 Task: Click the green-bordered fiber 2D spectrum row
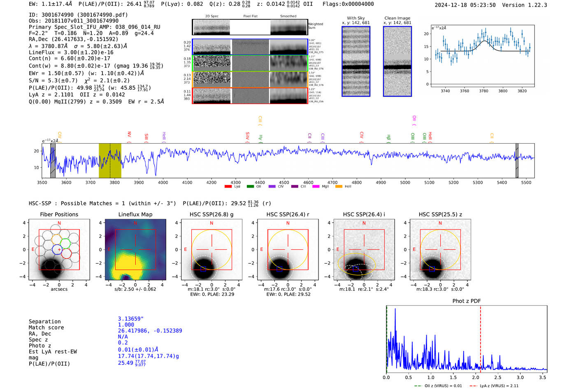pos(250,63)
